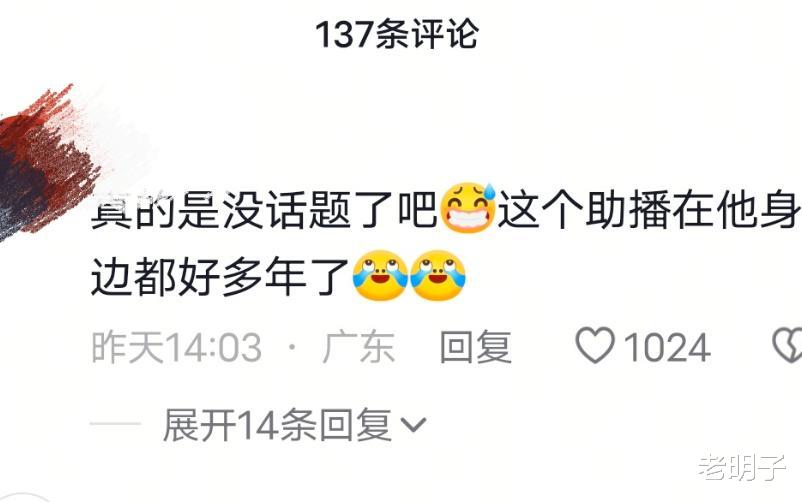Click the 1024 like count
Viewport: 802px width, 502px height.
click(x=667, y=347)
